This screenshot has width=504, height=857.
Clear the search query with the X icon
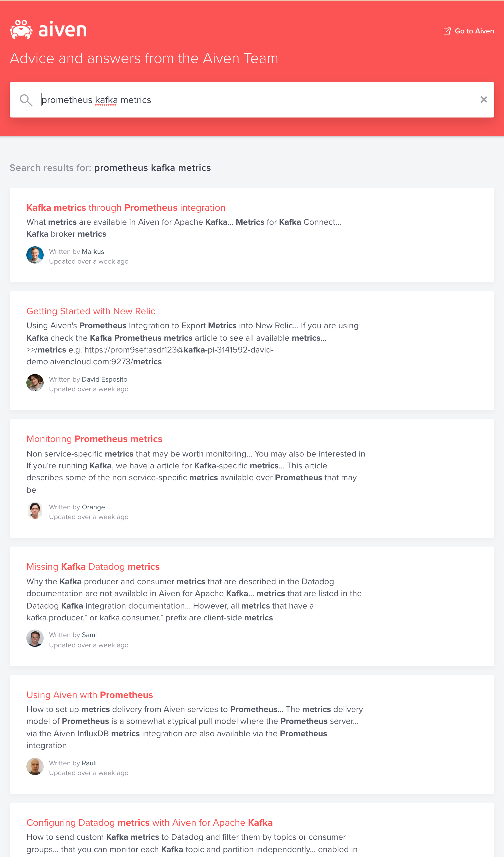484,100
